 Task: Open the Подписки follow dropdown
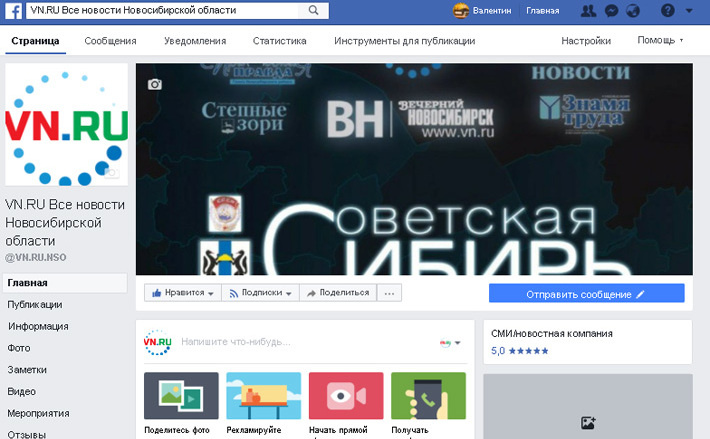[260, 293]
